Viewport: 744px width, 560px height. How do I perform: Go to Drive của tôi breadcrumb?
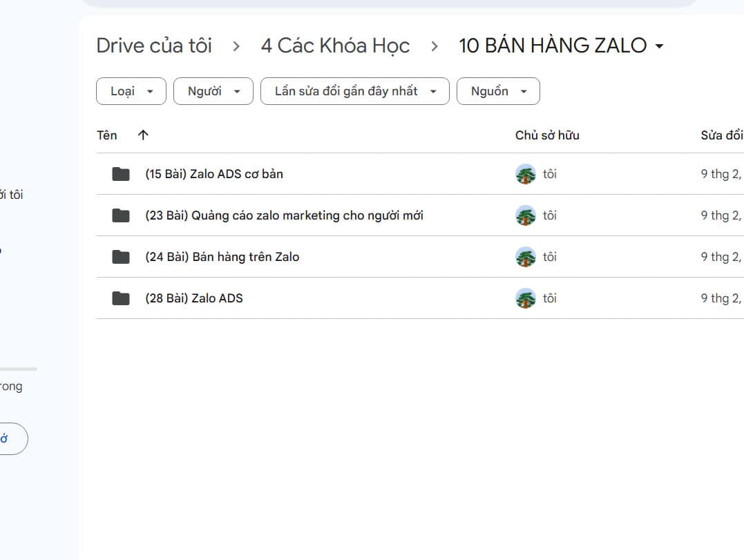pyautogui.click(x=154, y=46)
